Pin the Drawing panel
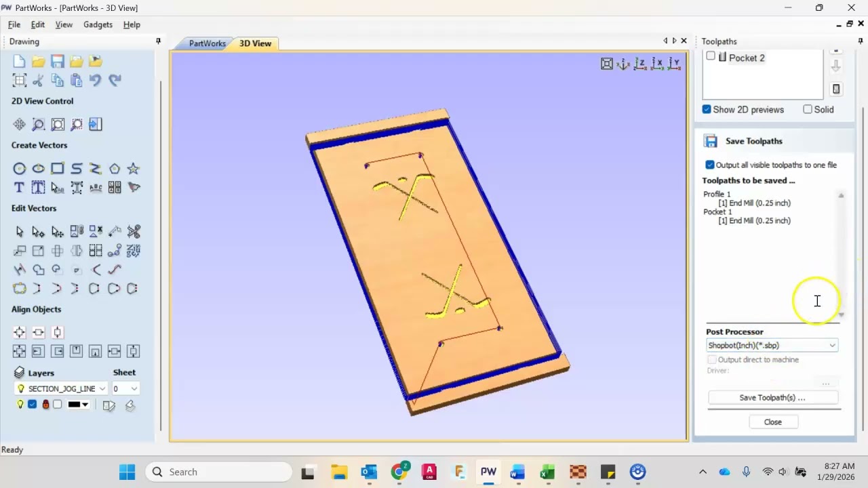The width and height of the screenshot is (868, 488). 158,41
